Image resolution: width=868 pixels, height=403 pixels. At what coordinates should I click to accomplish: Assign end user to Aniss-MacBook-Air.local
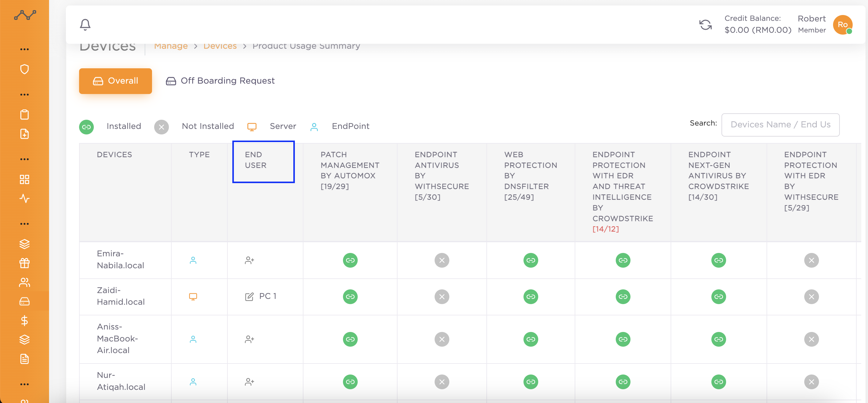coord(249,339)
